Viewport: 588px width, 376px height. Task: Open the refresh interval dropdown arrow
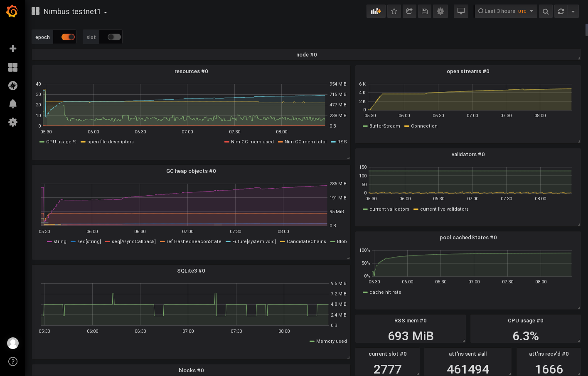pos(573,11)
